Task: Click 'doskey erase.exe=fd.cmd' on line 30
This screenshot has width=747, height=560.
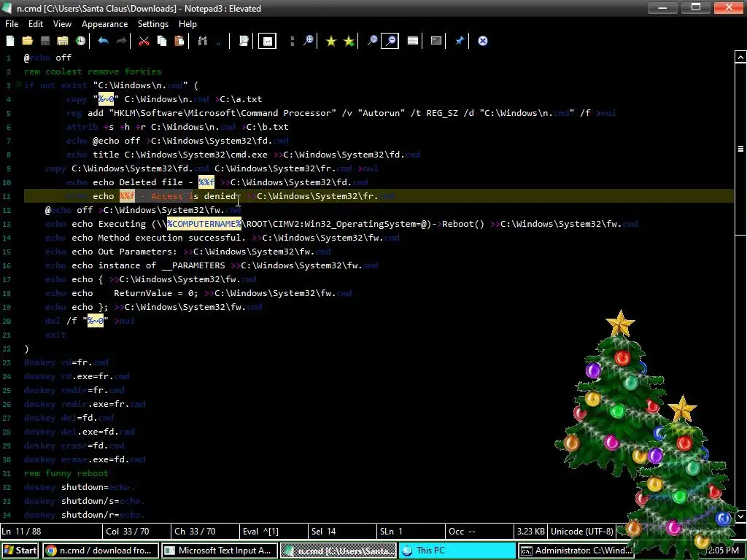Action: tap(85, 459)
